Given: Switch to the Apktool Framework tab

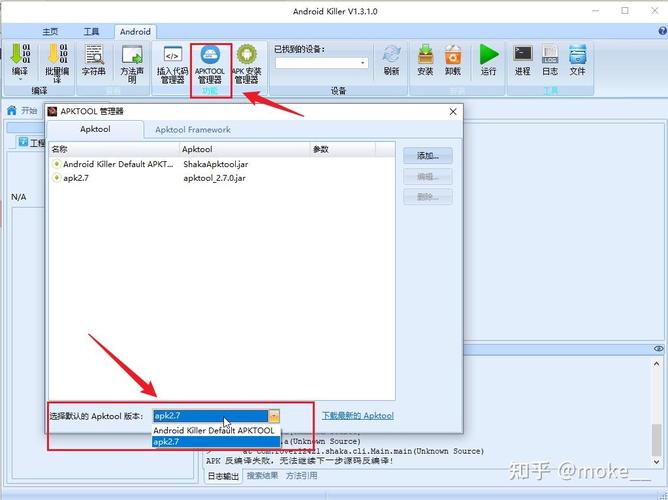Looking at the screenshot, I should [192, 130].
